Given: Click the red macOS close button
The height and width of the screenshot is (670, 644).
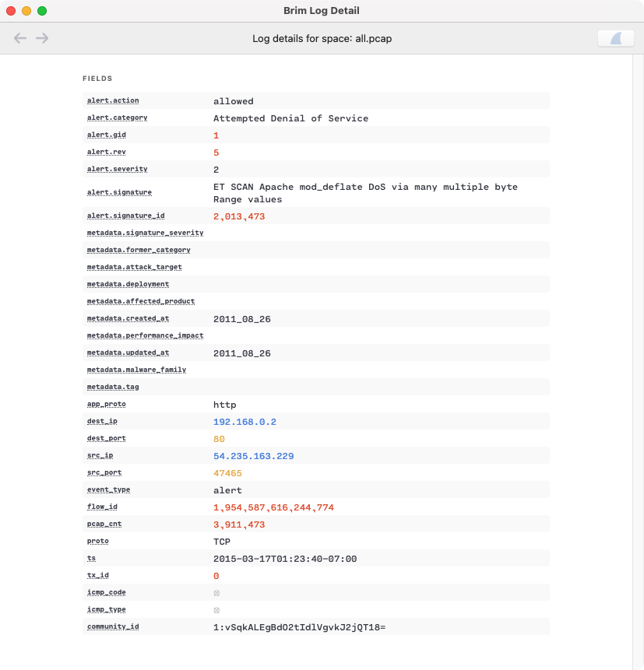Looking at the screenshot, I should 9,10.
